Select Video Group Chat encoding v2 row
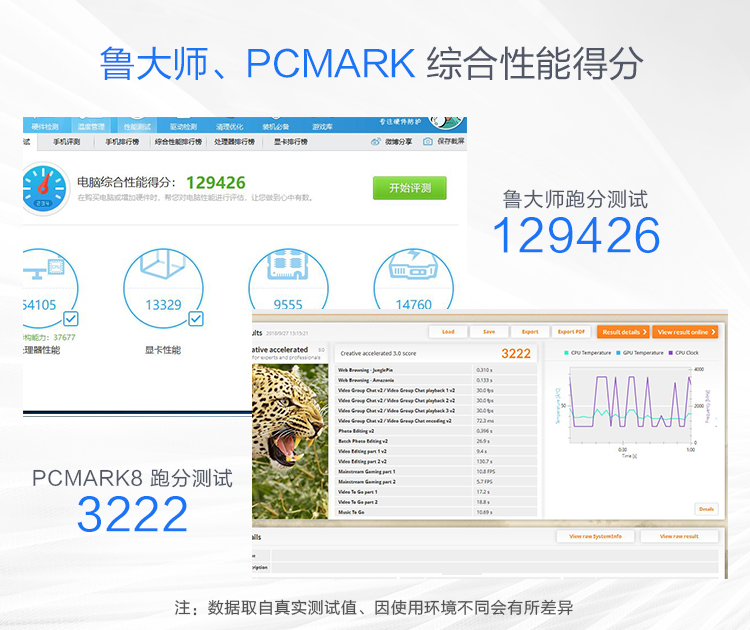The width and height of the screenshot is (750, 630). pos(436,421)
